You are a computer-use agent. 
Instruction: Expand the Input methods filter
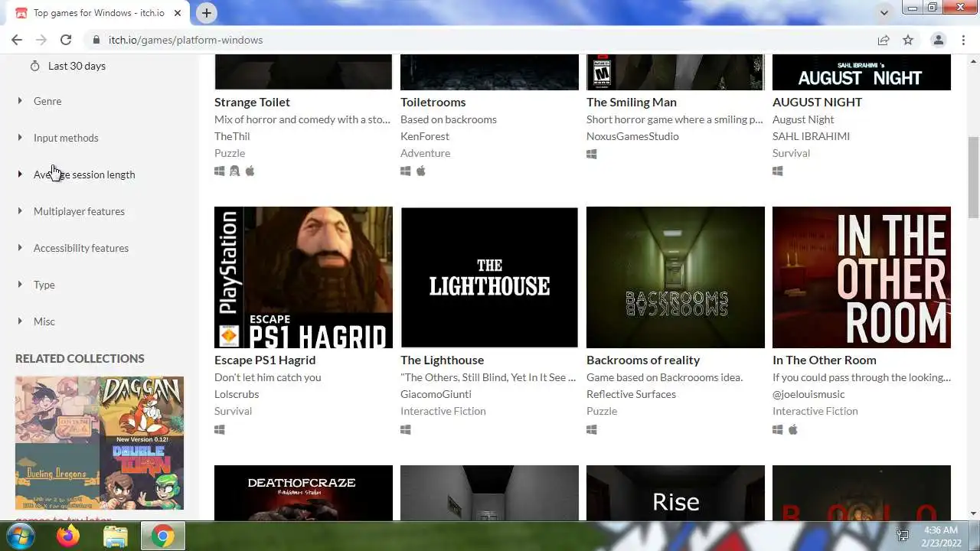[66, 138]
